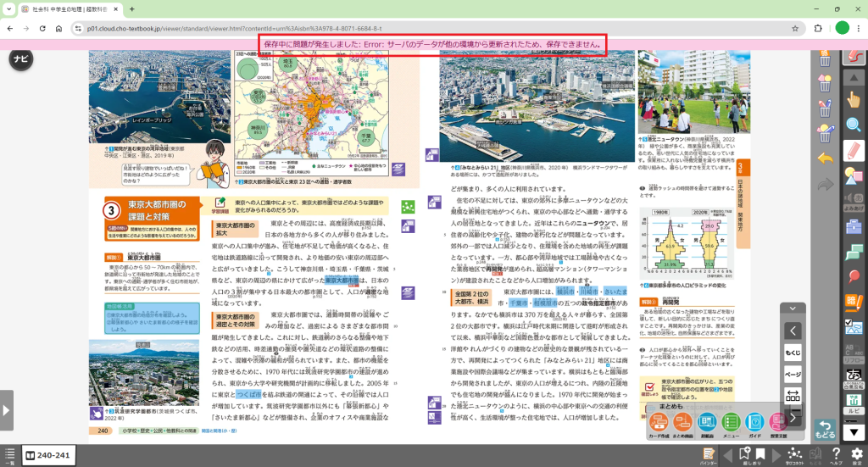Open the 超紙面 blue circle icon
868x467 pixels.
[707, 423]
